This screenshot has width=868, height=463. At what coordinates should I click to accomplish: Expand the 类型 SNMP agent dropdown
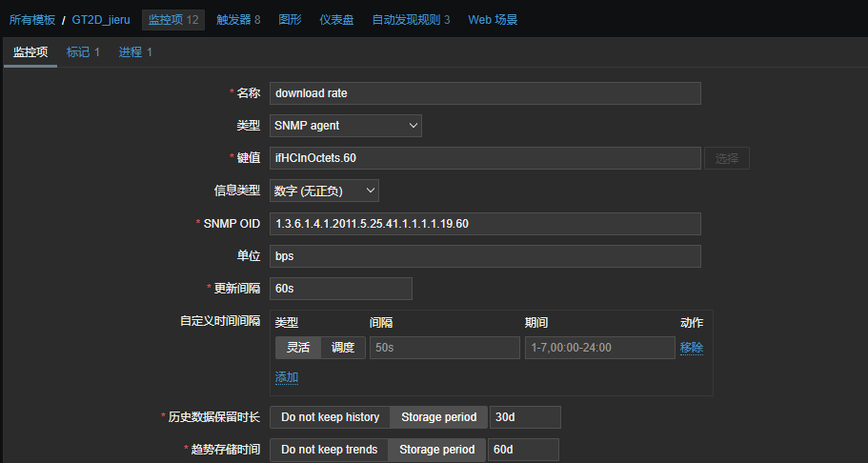click(345, 126)
